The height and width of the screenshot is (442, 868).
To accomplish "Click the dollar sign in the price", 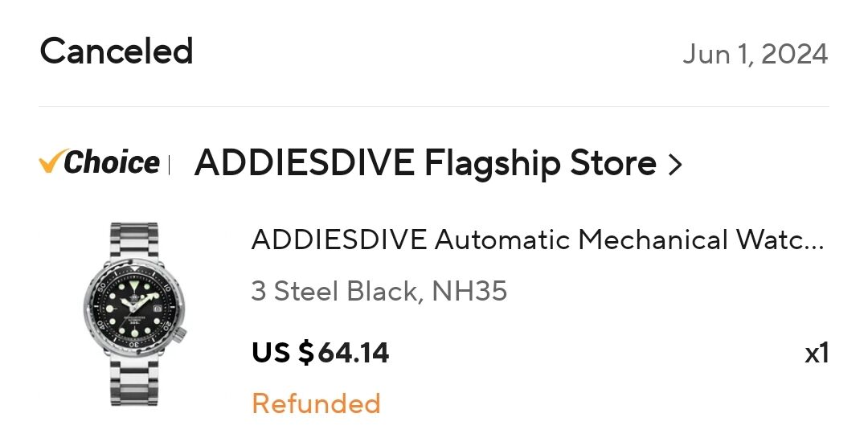I will point(305,352).
